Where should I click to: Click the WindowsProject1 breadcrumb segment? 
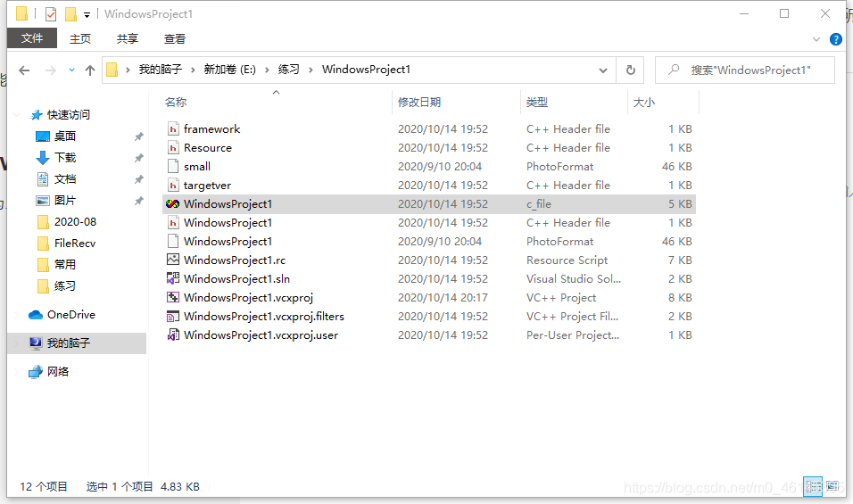click(366, 70)
